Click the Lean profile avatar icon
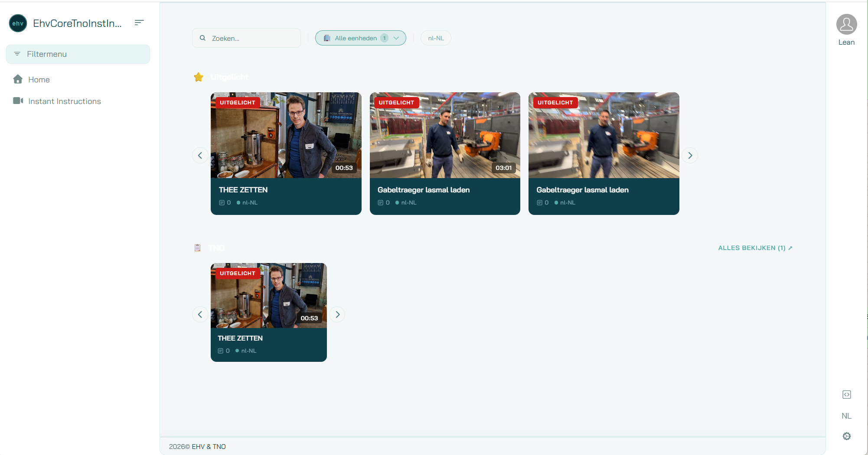868x455 pixels. click(x=847, y=24)
